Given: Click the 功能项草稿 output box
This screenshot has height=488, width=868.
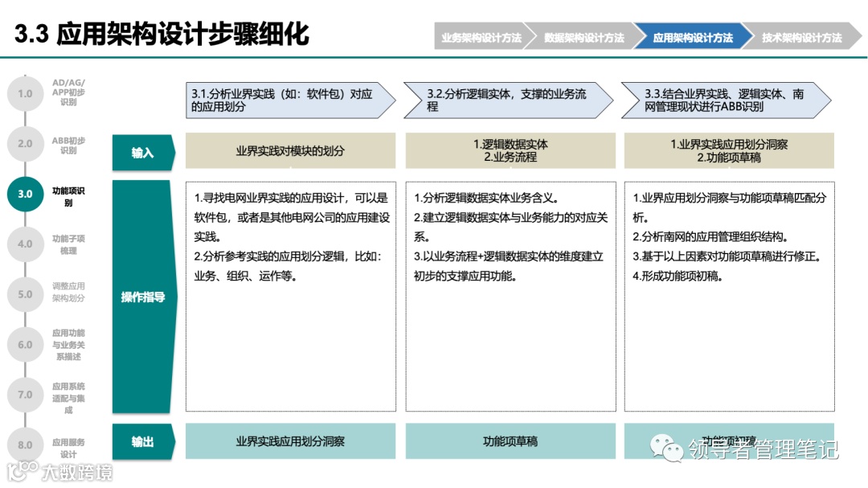Looking at the screenshot, I should point(510,441).
